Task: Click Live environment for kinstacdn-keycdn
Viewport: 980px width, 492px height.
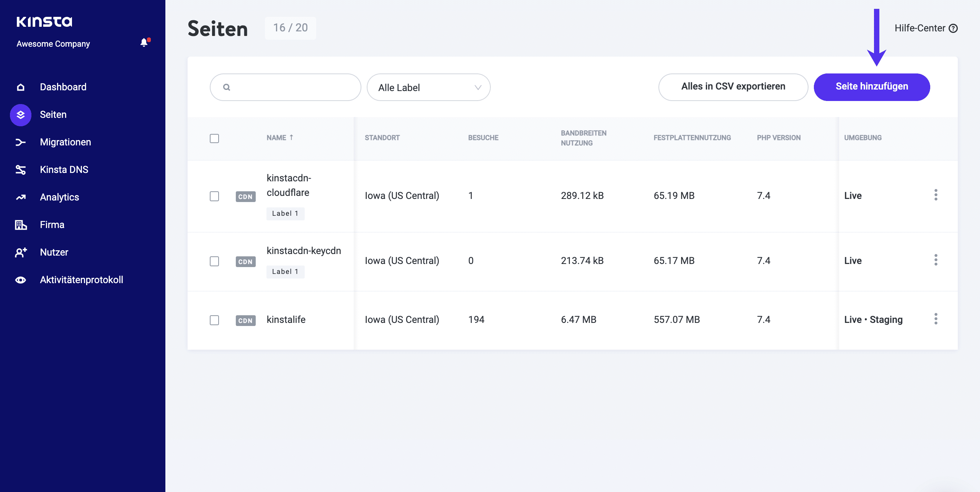Action: click(853, 261)
